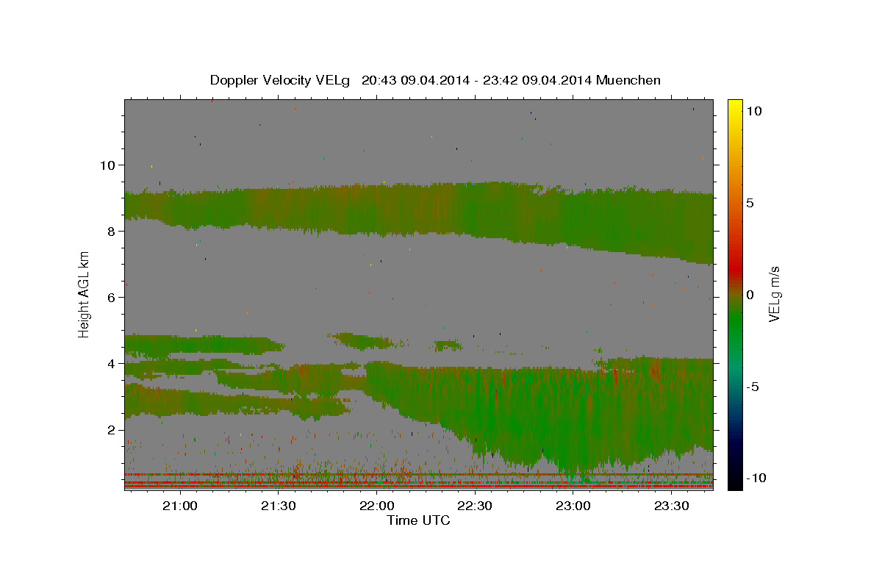The image size is (882, 588).
Task: Click the red ground clutter band at plot bottom
Action: [x=419, y=486]
